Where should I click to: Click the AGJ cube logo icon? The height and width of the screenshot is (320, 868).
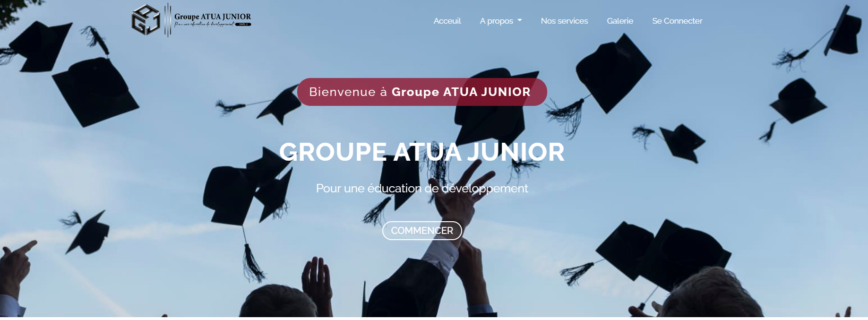(146, 20)
